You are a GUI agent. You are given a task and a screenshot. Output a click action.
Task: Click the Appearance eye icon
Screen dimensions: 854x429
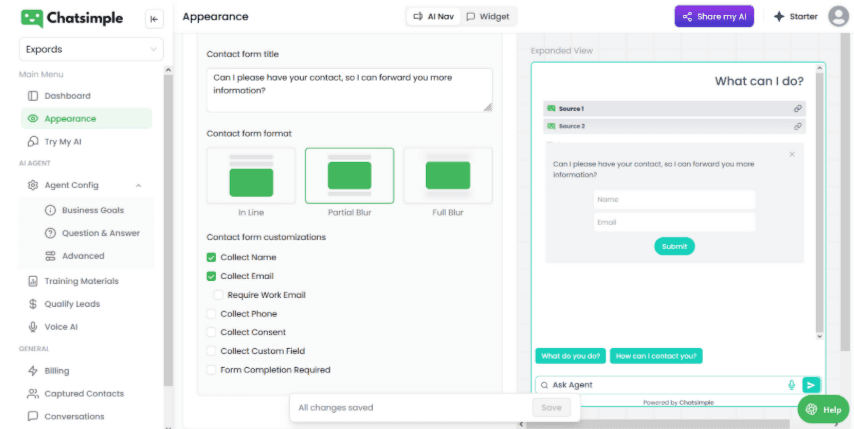33,119
